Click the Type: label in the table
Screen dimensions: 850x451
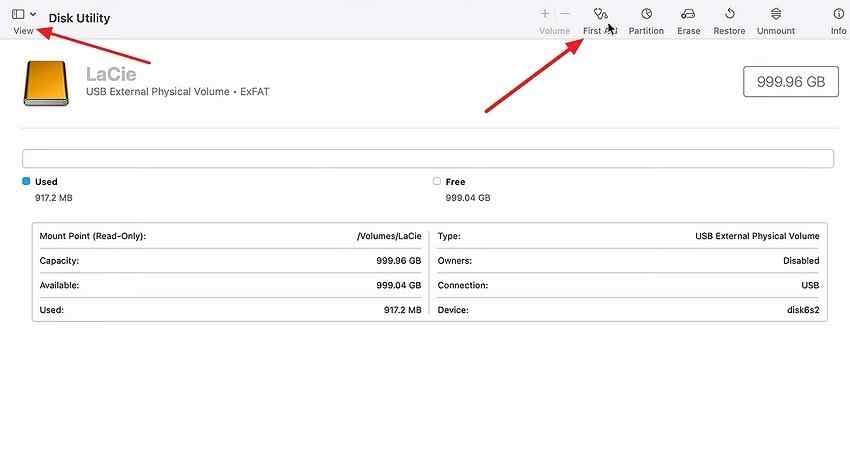coord(449,236)
